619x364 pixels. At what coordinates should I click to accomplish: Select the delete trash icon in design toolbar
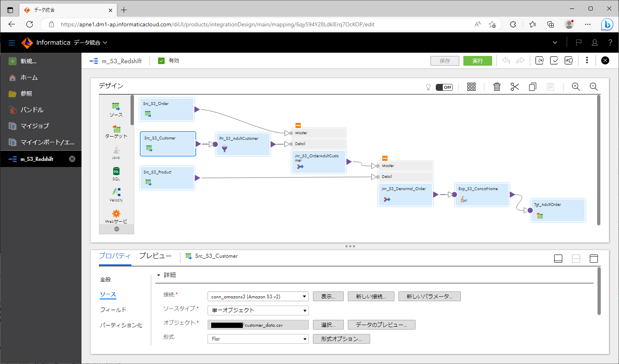497,86
